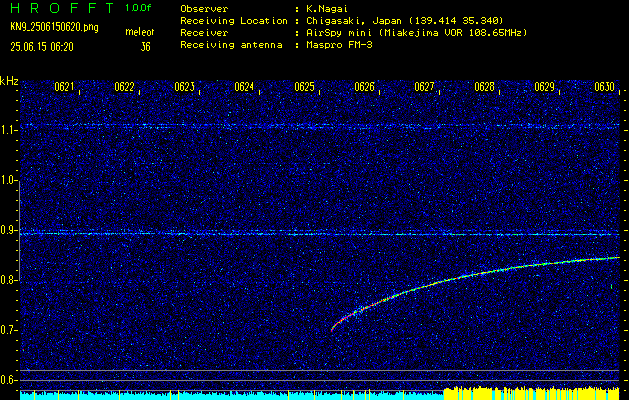The height and width of the screenshot is (400, 629).
Task: Click the 1.1 frequency axis label
Action: 8,130
